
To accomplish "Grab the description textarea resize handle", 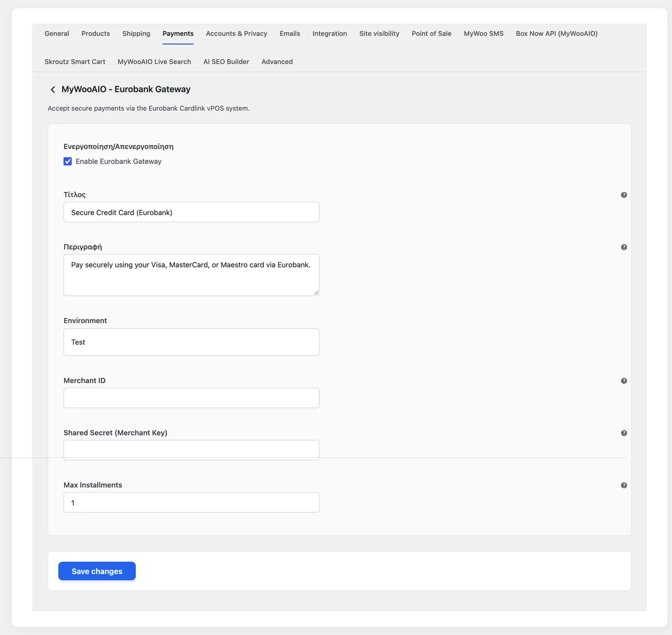I will click(316, 292).
